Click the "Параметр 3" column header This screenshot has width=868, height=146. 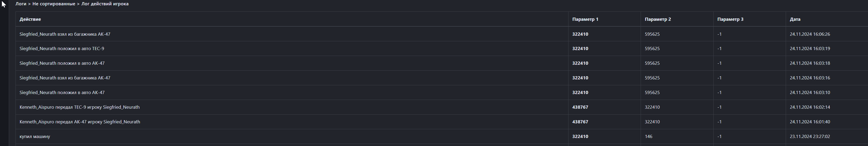pos(730,19)
